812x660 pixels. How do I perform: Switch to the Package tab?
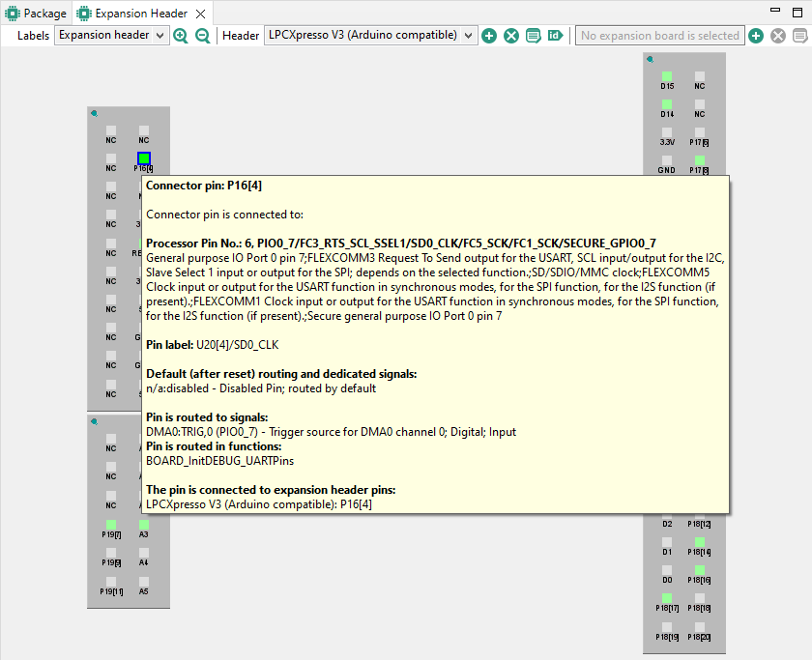[x=37, y=14]
